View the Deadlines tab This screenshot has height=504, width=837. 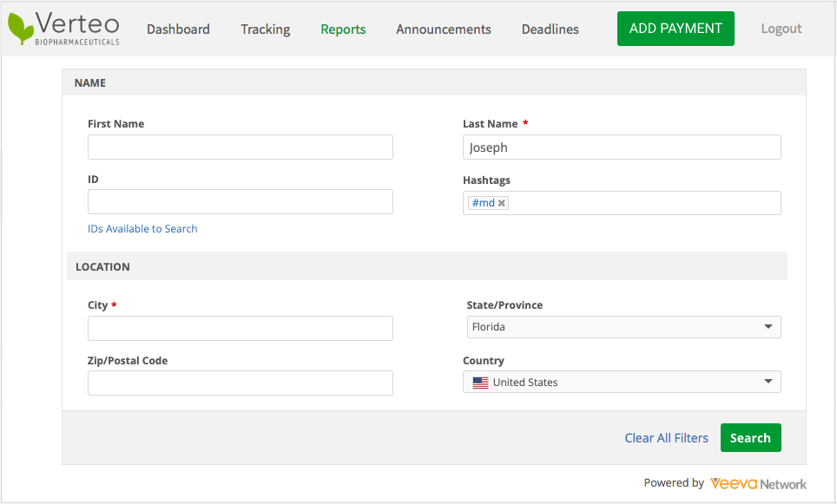tap(550, 29)
